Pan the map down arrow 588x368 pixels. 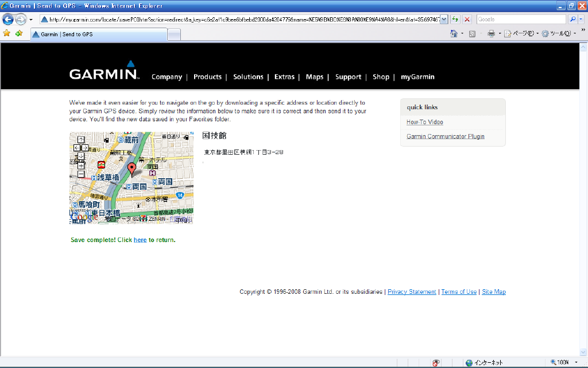[81, 156]
